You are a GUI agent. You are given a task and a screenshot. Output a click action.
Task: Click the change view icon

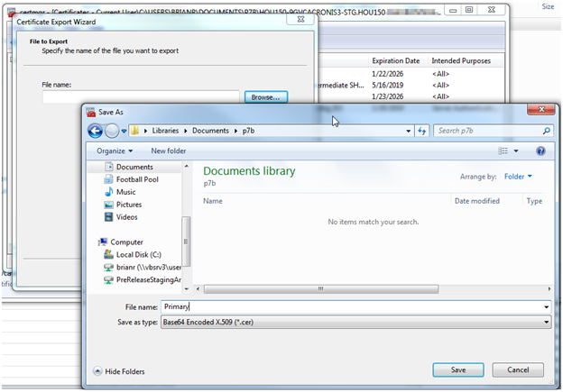click(503, 151)
